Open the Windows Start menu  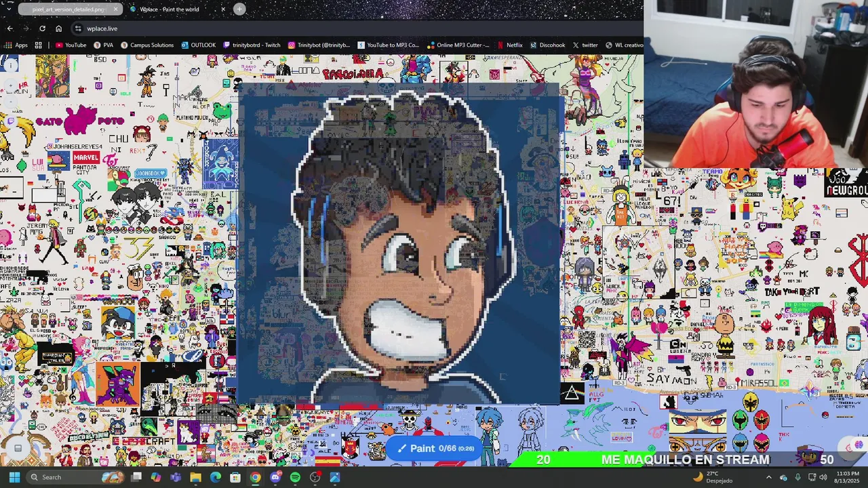[14, 477]
